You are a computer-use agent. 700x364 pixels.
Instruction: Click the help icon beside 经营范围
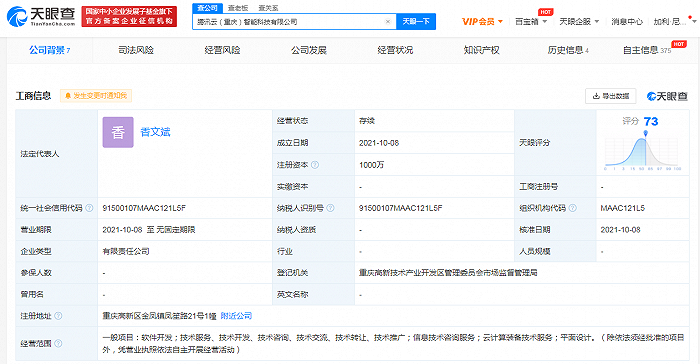point(58,343)
